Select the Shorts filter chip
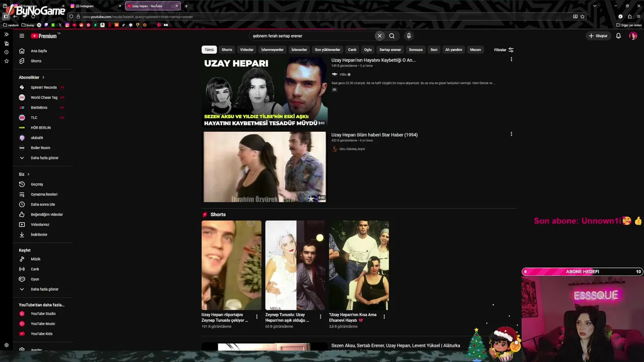 tap(227, 50)
